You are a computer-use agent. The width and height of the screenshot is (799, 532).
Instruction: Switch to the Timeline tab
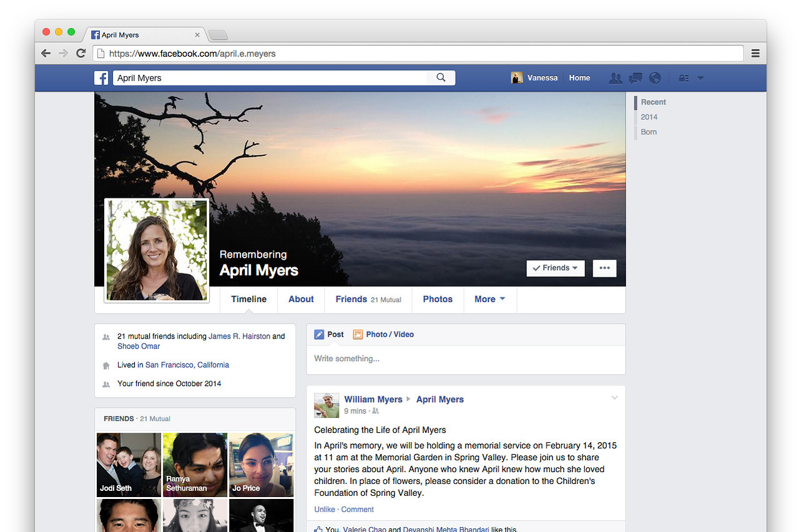[x=248, y=299]
